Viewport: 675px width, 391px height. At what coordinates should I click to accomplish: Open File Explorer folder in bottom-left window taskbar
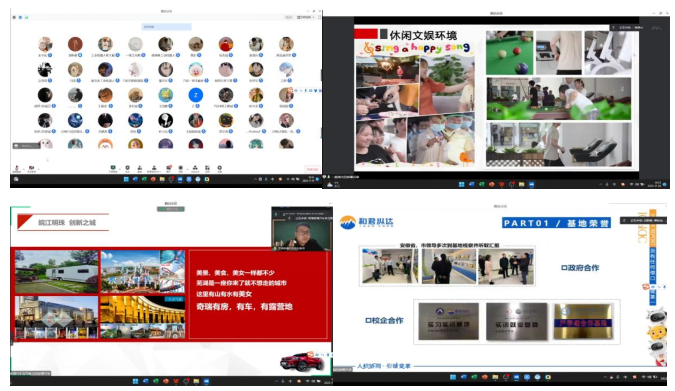point(196,381)
